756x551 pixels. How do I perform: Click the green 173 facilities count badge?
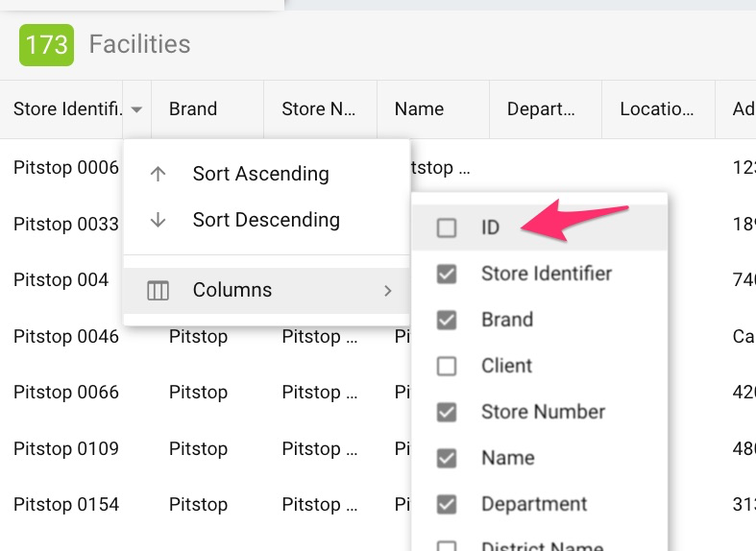coord(46,44)
